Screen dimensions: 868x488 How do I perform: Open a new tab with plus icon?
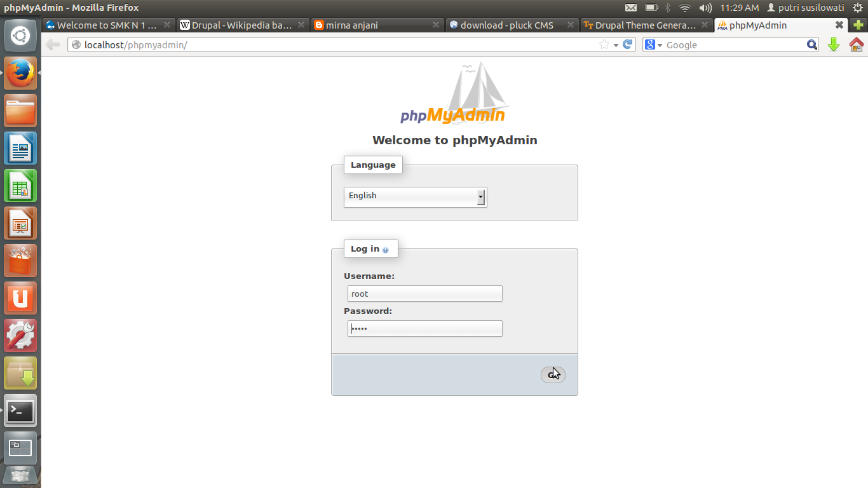click(x=858, y=25)
